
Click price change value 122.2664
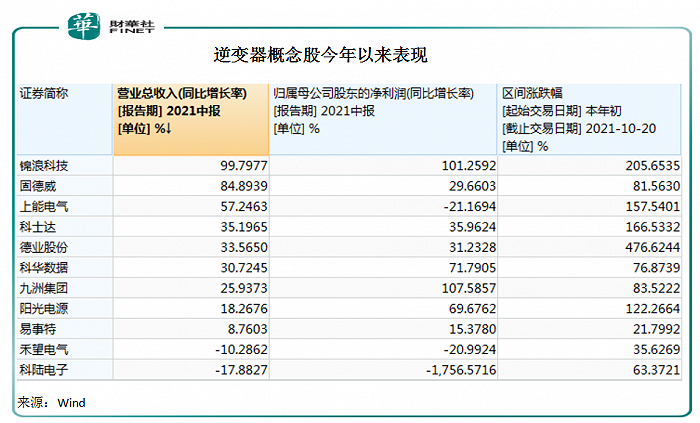coord(653,309)
